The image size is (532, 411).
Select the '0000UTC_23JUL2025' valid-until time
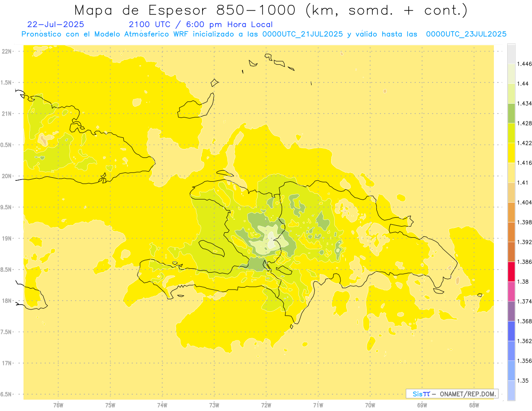[x=466, y=34]
